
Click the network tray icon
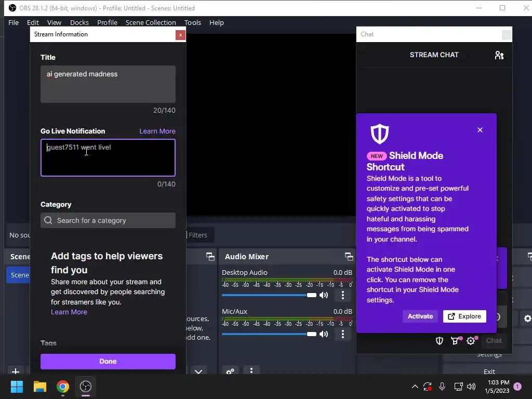click(x=458, y=387)
